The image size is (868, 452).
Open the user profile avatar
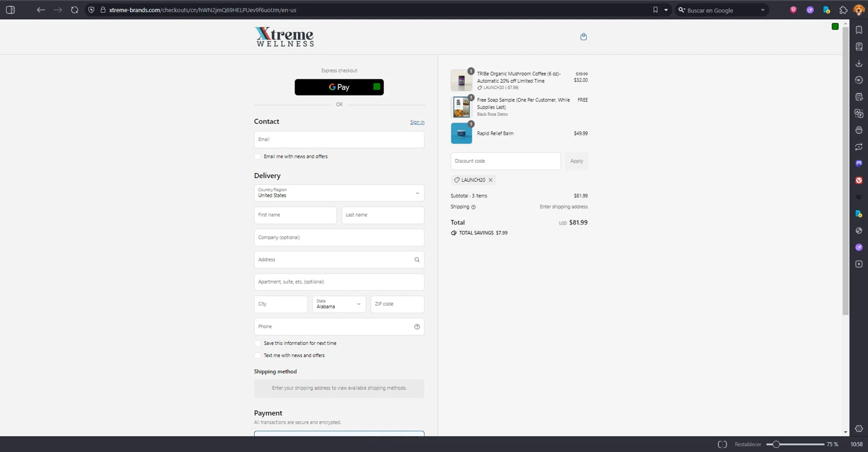(859, 10)
